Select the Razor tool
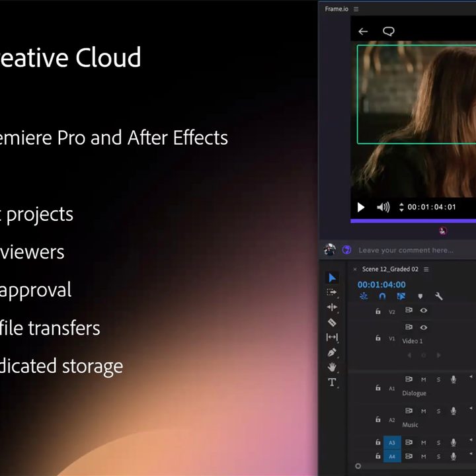Viewport: 476px width, 476px height. (x=332, y=322)
